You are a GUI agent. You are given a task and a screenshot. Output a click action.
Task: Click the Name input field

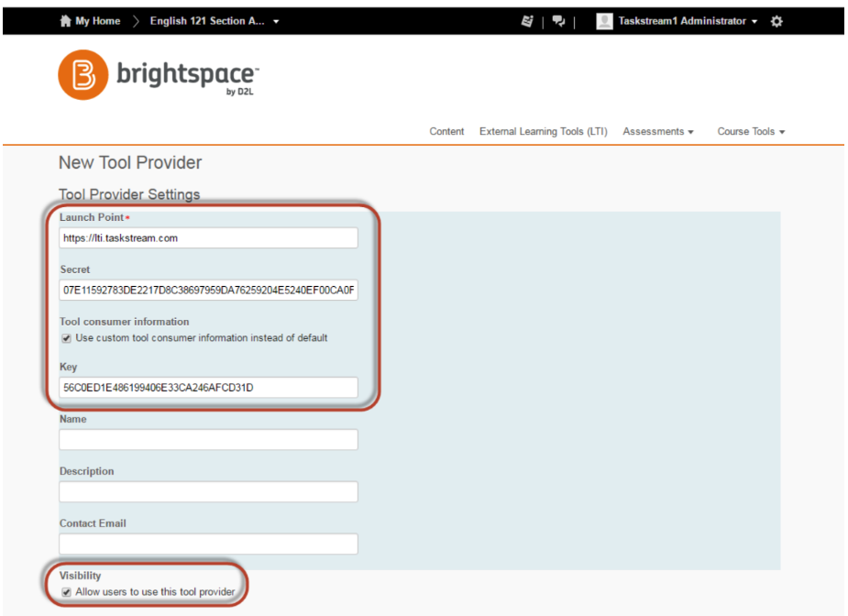[208, 440]
